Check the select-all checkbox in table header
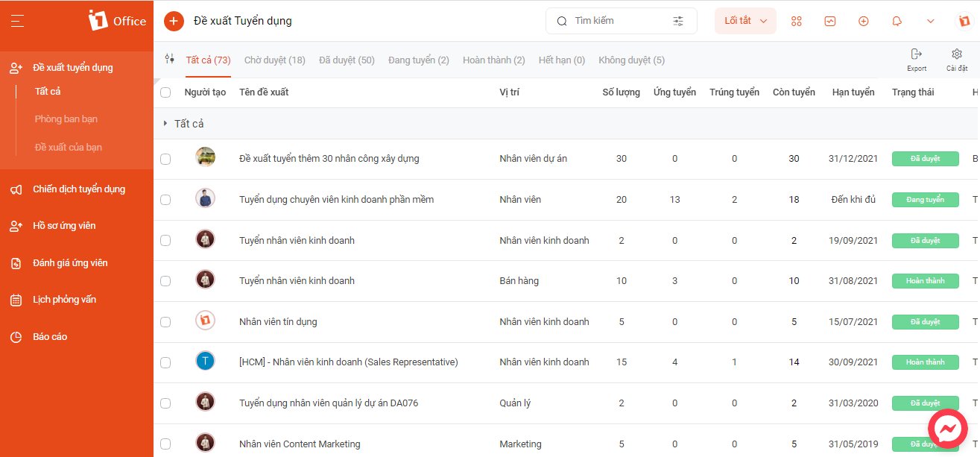 click(x=165, y=92)
